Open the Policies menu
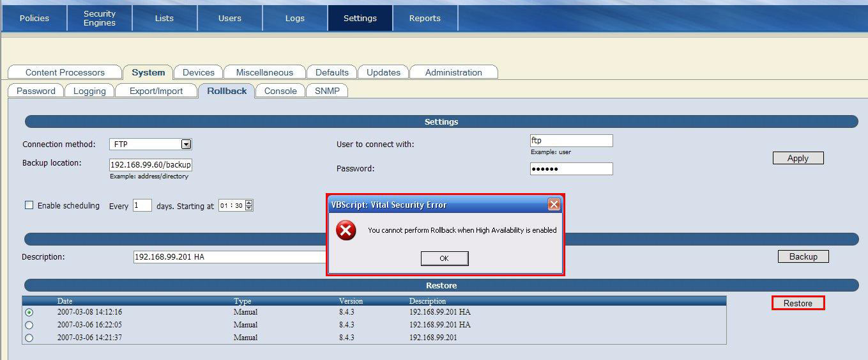 [34, 18]
